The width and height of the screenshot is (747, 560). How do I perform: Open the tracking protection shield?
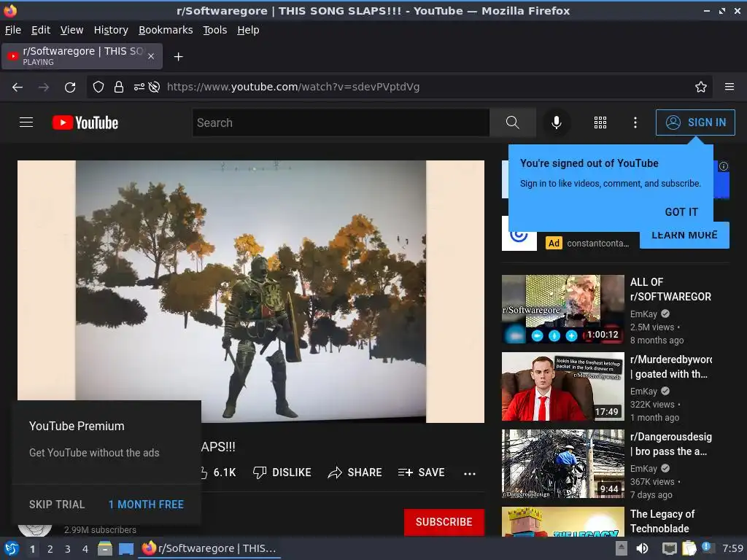click(x=98, y=87)
